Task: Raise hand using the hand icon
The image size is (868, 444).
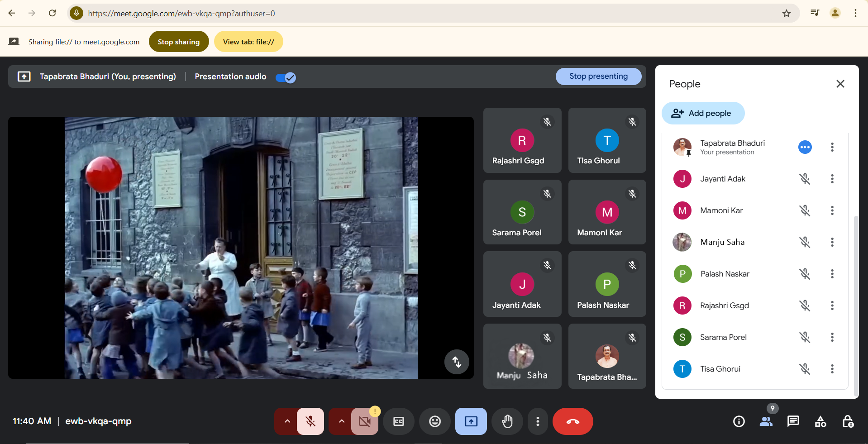Action: pos(507,421)
